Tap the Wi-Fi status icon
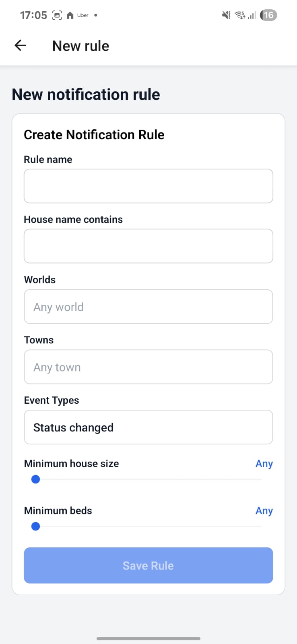The width and height of the screenshot is (297, 644). tap(240, 15)
